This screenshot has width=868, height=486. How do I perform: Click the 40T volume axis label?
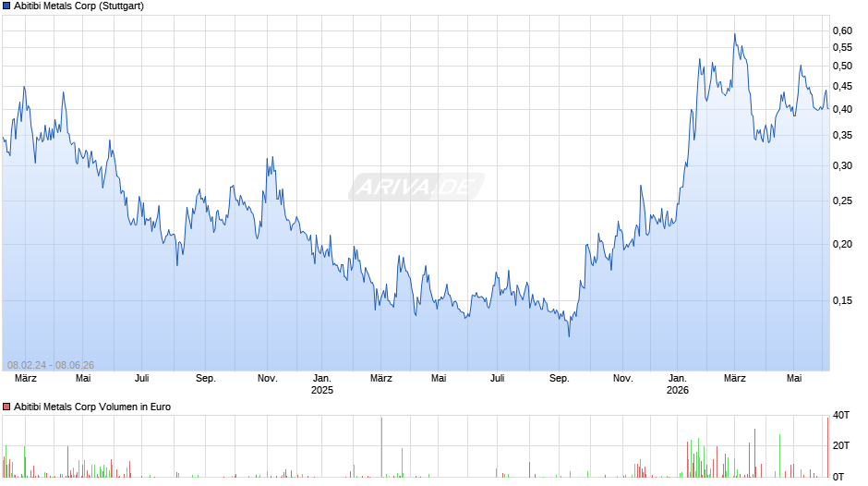tap(841, 415)
